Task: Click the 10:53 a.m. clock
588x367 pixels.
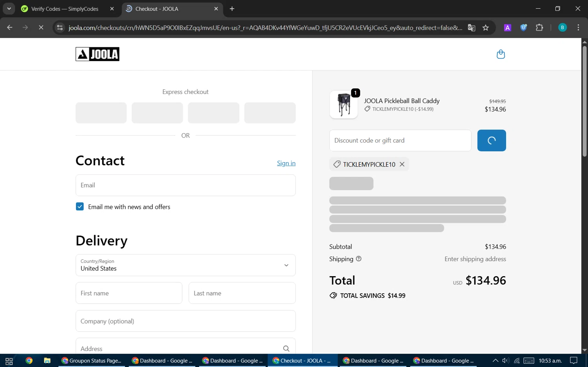Action: coord(550,361)
